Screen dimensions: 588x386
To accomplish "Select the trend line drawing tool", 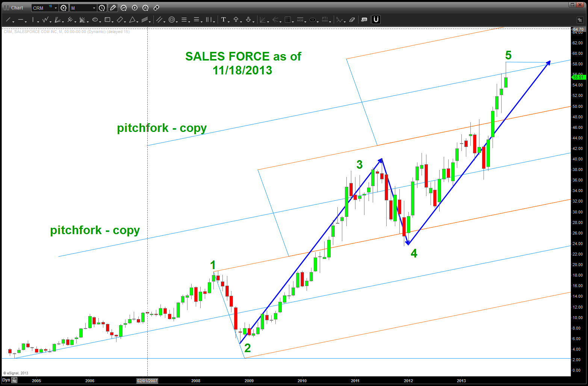I will [x=8, y=20].
